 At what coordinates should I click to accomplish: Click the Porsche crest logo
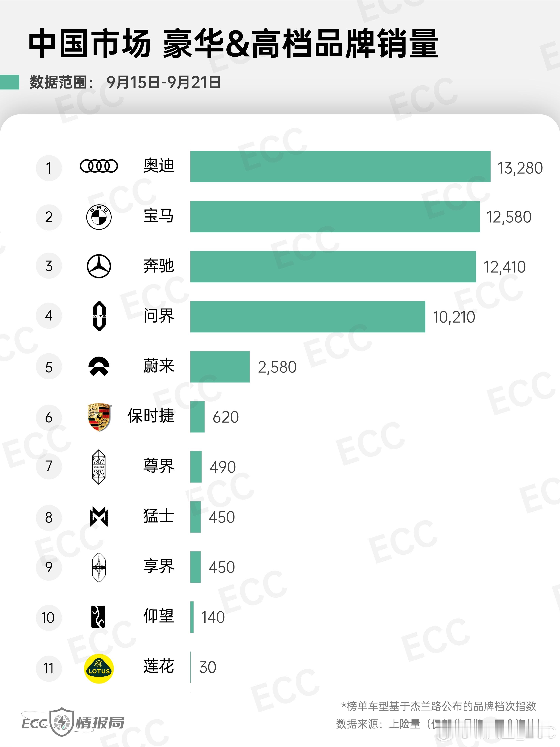[99, 417]
